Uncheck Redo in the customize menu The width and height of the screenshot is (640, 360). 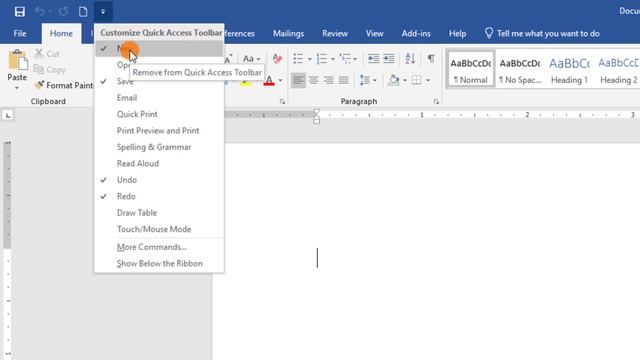tap(159, 196)
